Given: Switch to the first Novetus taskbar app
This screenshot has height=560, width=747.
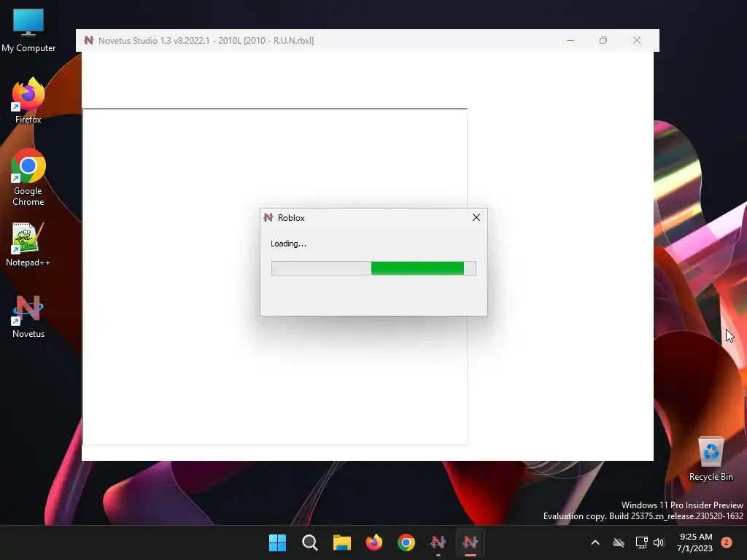Looking at the screenshot, I should [438, 542].
